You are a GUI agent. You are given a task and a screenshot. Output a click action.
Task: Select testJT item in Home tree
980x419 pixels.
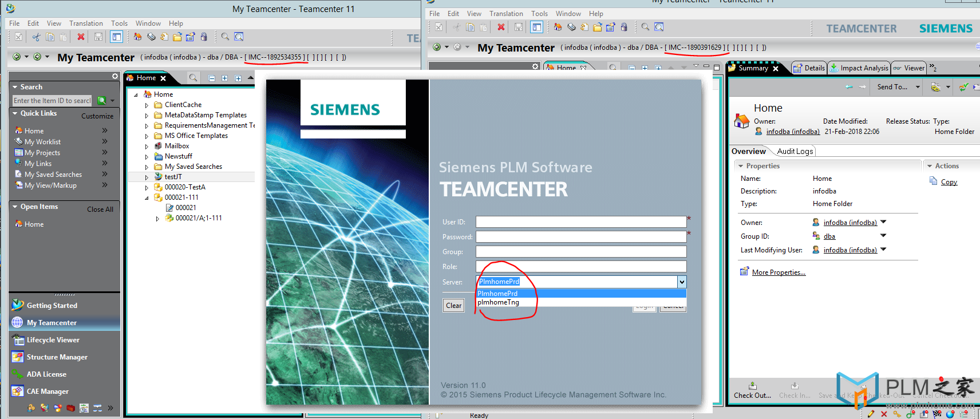[x=173, y=177]
